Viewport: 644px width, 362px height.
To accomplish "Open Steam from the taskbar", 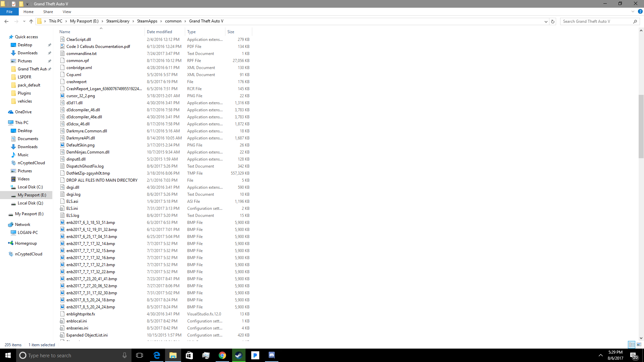I will coord(238,355).
